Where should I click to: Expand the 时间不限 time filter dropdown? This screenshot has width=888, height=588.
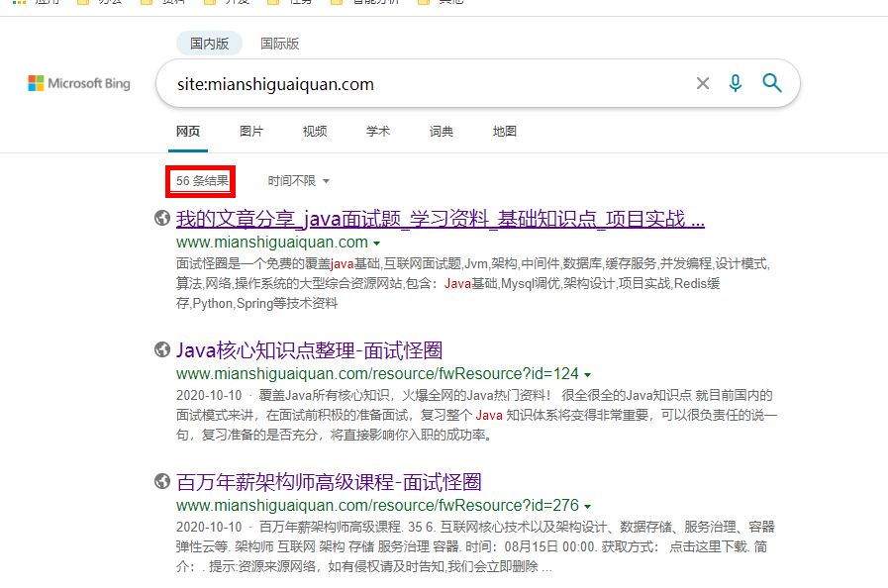coord(298,181)
